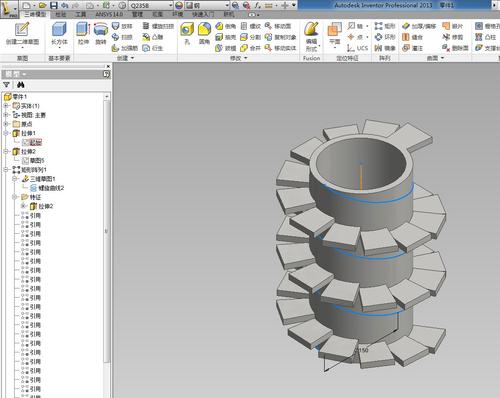Viewport: 500px width, 398px height.
Task: Open the Inventor application menu button
Action: click(9, 9)
